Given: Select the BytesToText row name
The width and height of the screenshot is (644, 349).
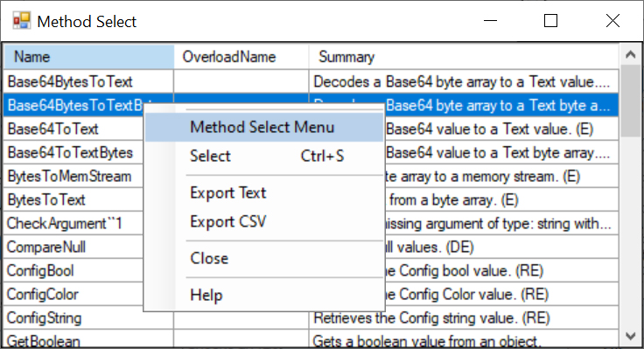Looking at the screenshot, I should point(46,200).
